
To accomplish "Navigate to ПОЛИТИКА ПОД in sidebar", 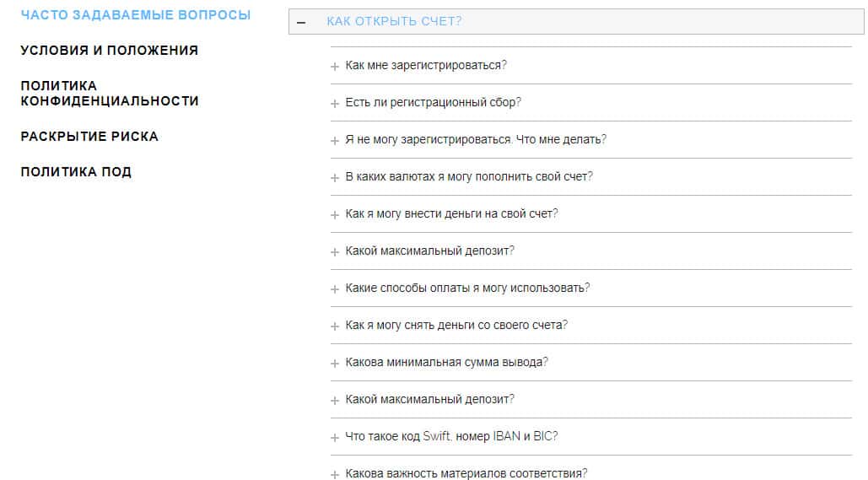I will (76, 172).
